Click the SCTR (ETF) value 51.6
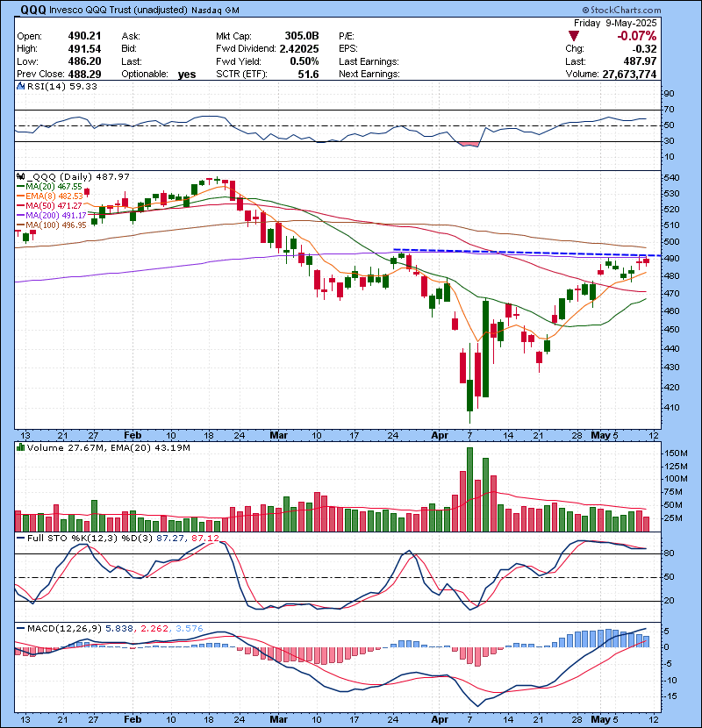702x728 pixels. coord(308,75)
